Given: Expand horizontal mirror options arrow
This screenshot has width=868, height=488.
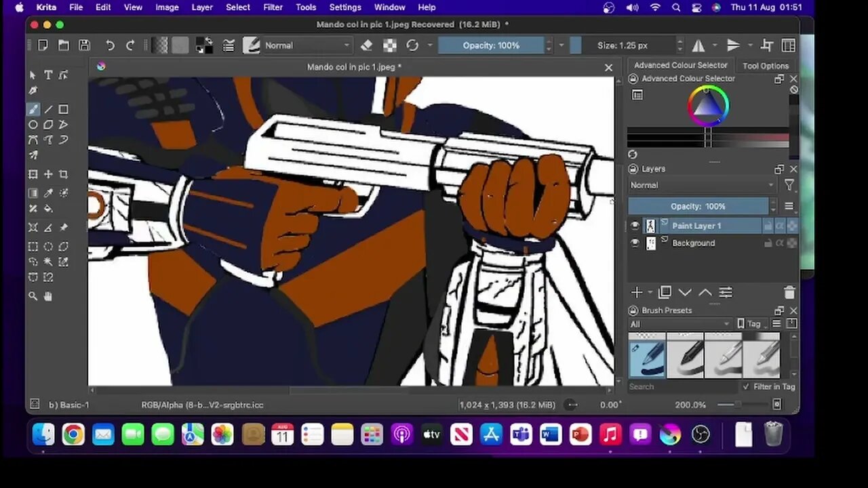Looking at the screenshot, I should tap(715, 45).
